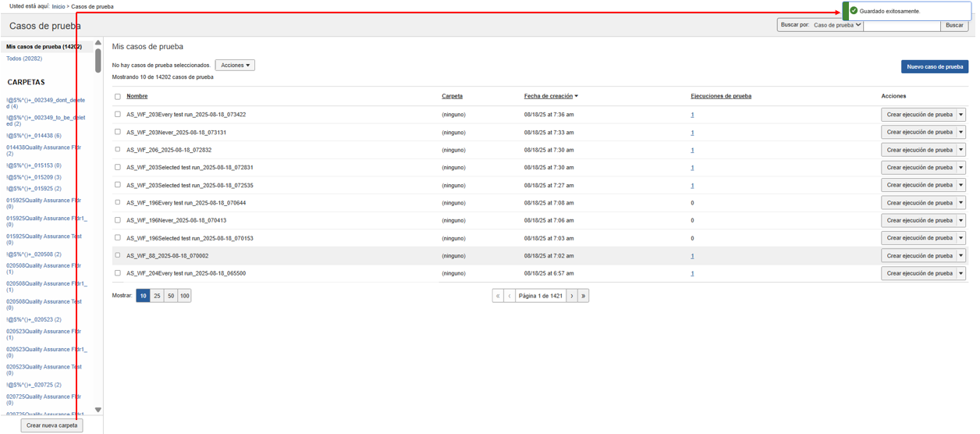
Task: Select Mis casos de prueba in sidebar
Action: pos(44,47)
